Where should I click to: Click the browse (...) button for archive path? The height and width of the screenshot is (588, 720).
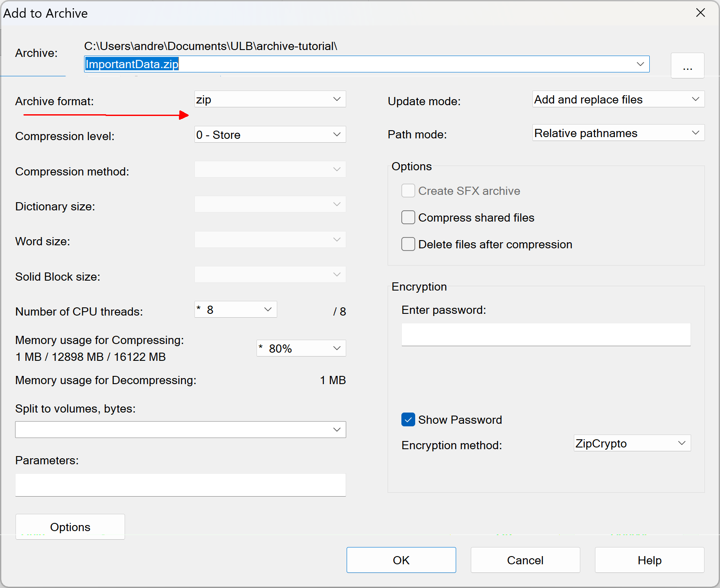687,66
